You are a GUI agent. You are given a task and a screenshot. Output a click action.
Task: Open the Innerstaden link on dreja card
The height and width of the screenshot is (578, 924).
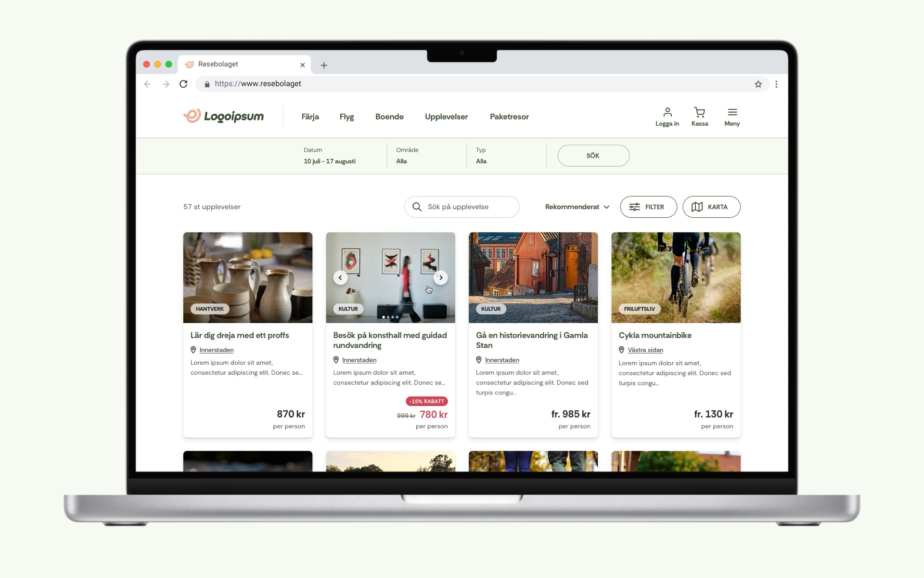pos(216,350)
